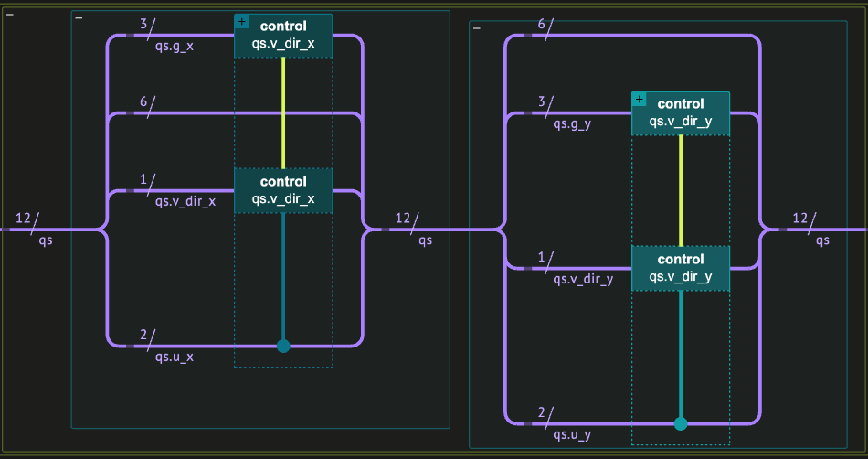Select the qs.u_y wire label

point(572,434)
